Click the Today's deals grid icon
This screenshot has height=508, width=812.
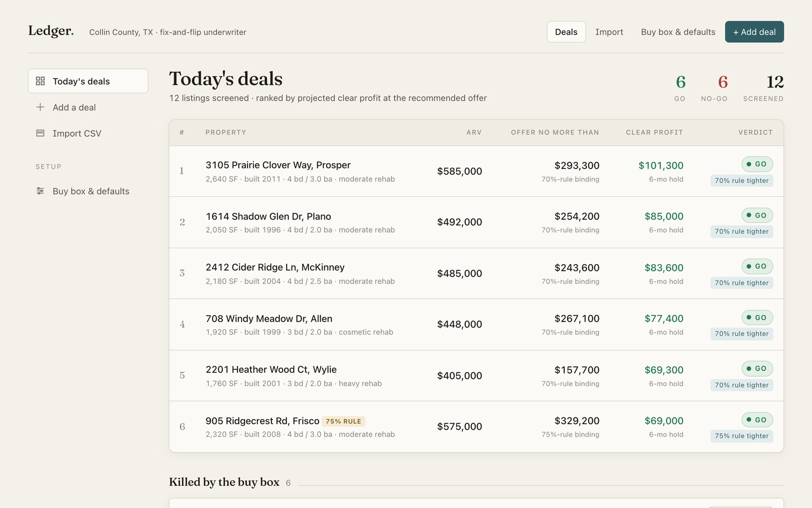(41, 81)
